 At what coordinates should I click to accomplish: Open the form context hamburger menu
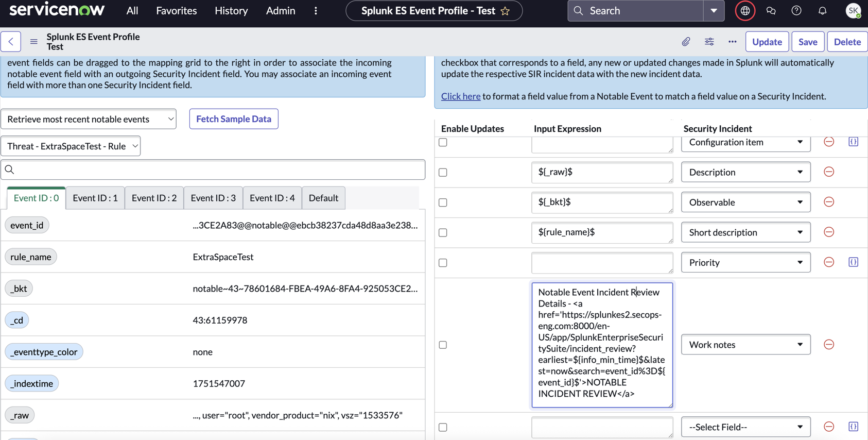[x=34, y=42]
